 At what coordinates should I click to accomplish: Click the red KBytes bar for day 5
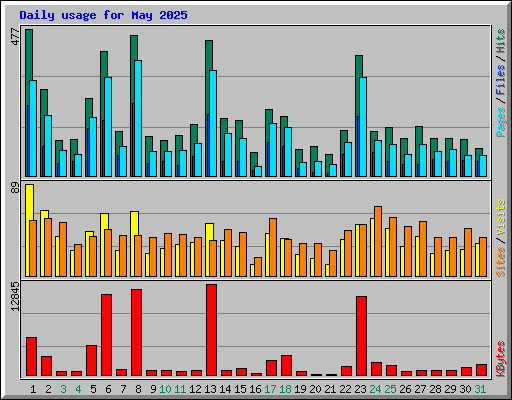(91, 361)
